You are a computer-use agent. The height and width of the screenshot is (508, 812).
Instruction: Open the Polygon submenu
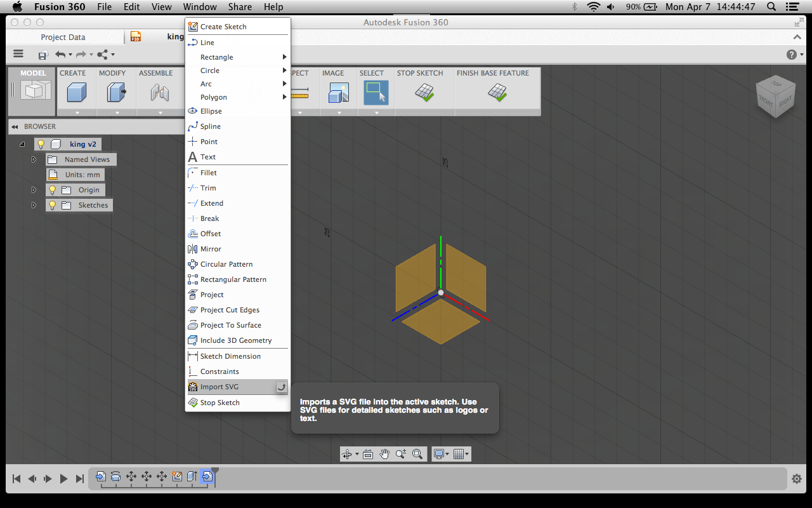238,97
